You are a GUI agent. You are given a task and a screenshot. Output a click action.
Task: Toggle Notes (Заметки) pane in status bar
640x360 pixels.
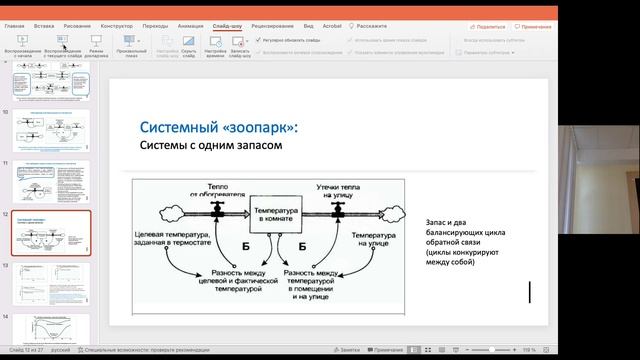point(347,350)
